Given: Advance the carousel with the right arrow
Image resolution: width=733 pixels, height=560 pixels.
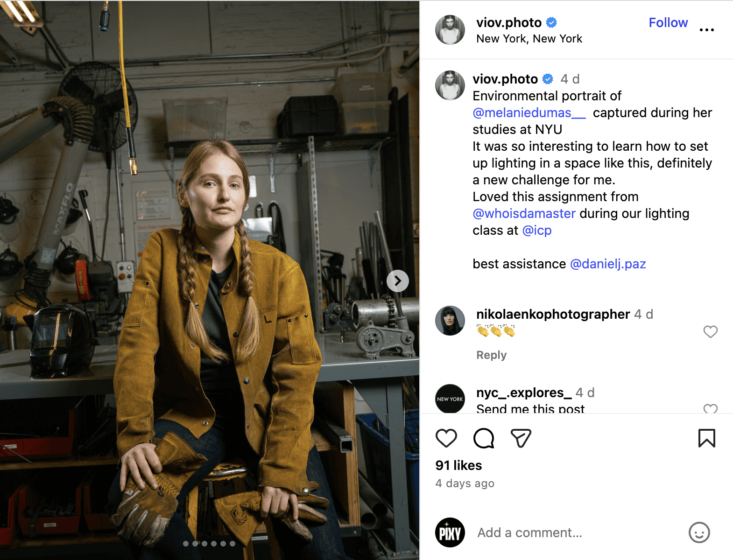Looking at the screenshot, I should click(397, 280).
